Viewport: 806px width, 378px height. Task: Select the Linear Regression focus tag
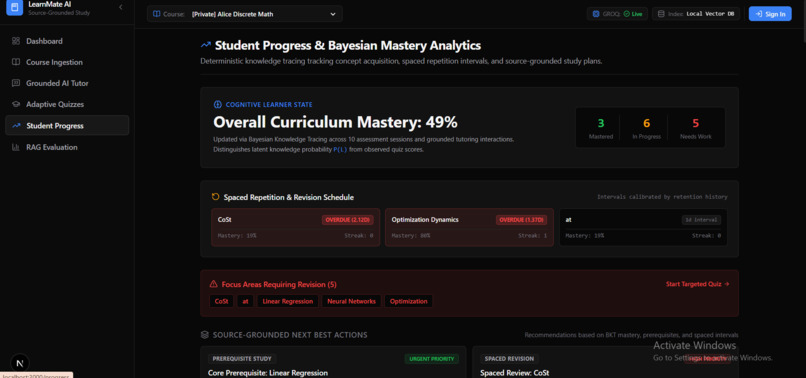click(288, 301)
